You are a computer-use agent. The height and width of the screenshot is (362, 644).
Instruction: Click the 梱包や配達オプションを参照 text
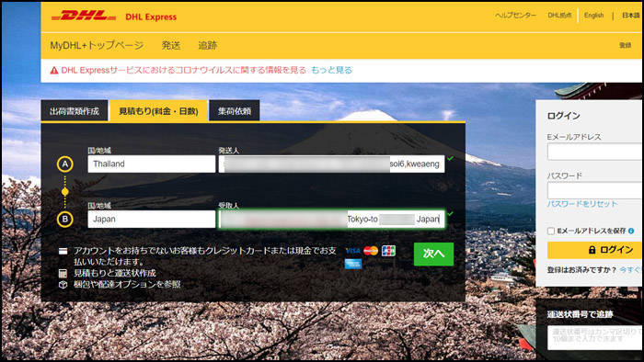127,285
